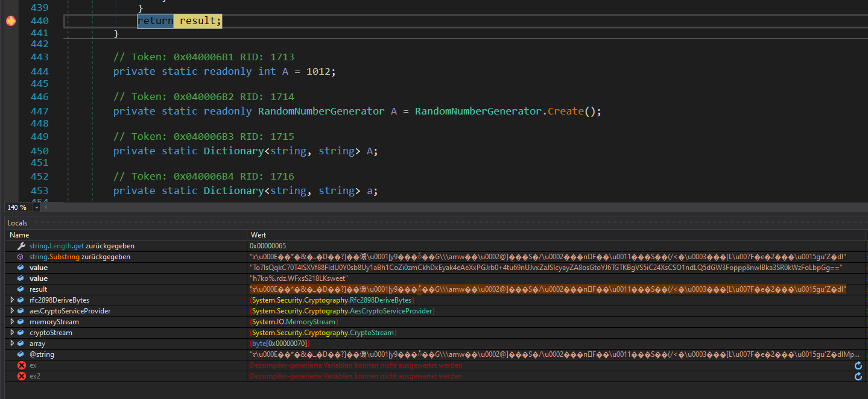This screenshot has width=868, height=399.
Task: Click the variable icon beside @string
Action: [21, 354]
